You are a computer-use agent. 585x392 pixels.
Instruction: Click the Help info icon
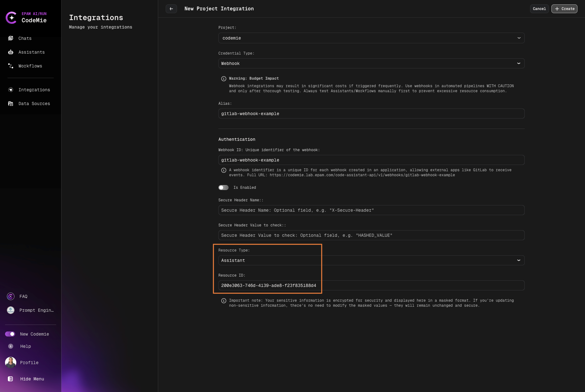(x=10, y=346)
